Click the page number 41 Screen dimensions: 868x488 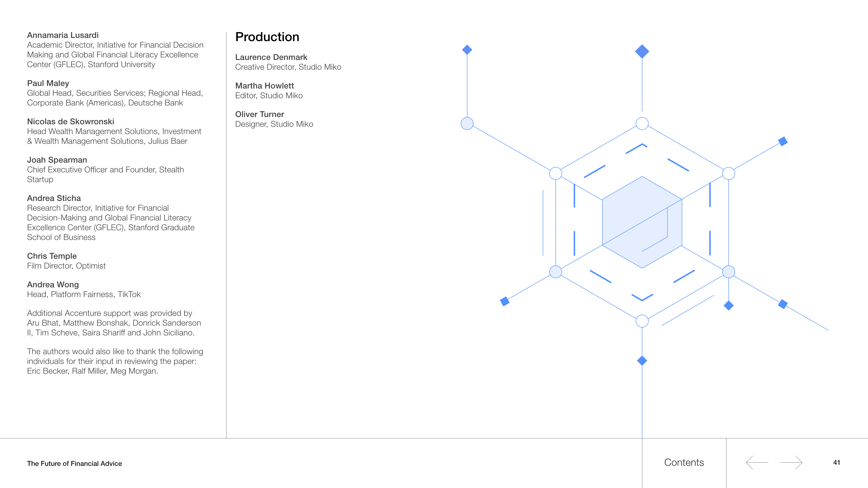tap(836, 462)
